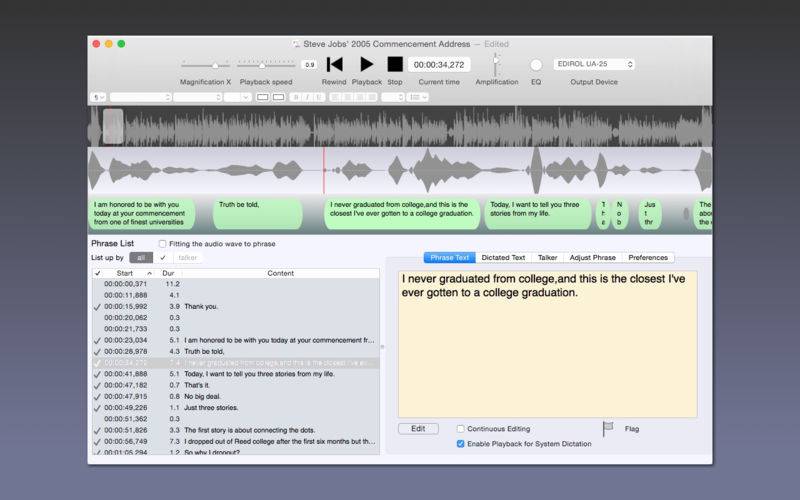
Task: Stop audio with the Stop icon
Action: 395,65
